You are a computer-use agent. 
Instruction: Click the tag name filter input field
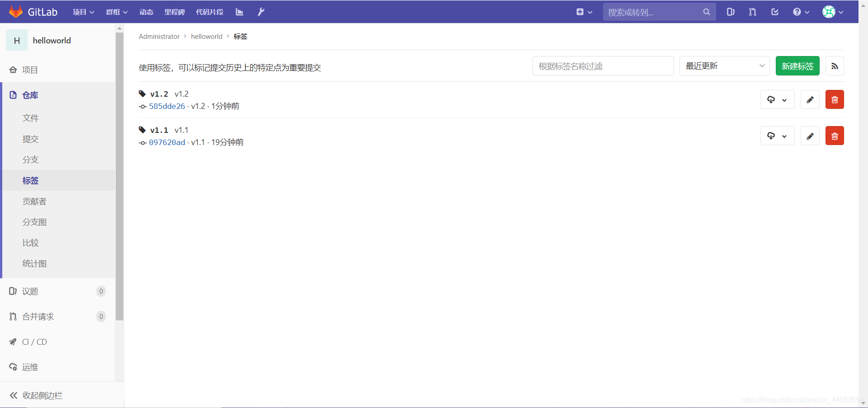point(603,66)
